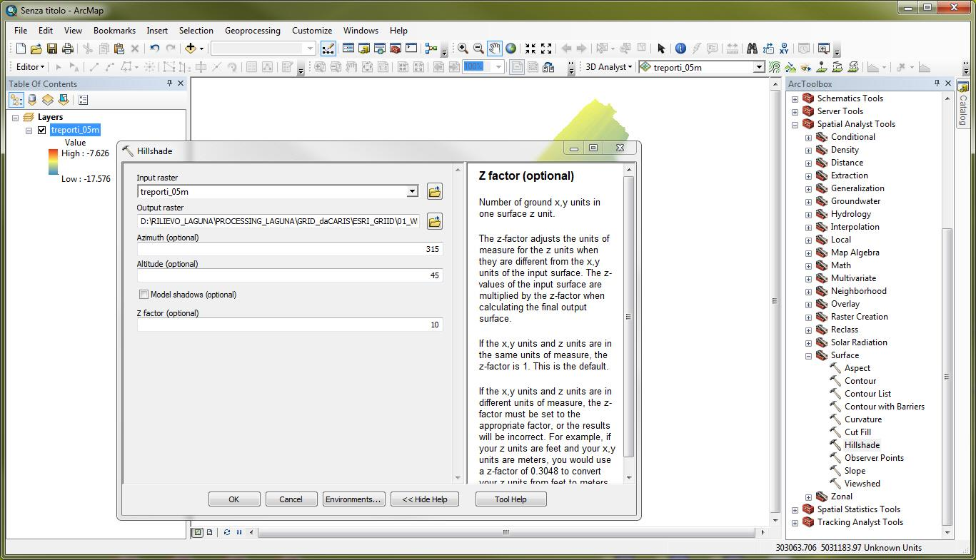Open the Search window icon
976x560 pixels.
click(380, 49)
